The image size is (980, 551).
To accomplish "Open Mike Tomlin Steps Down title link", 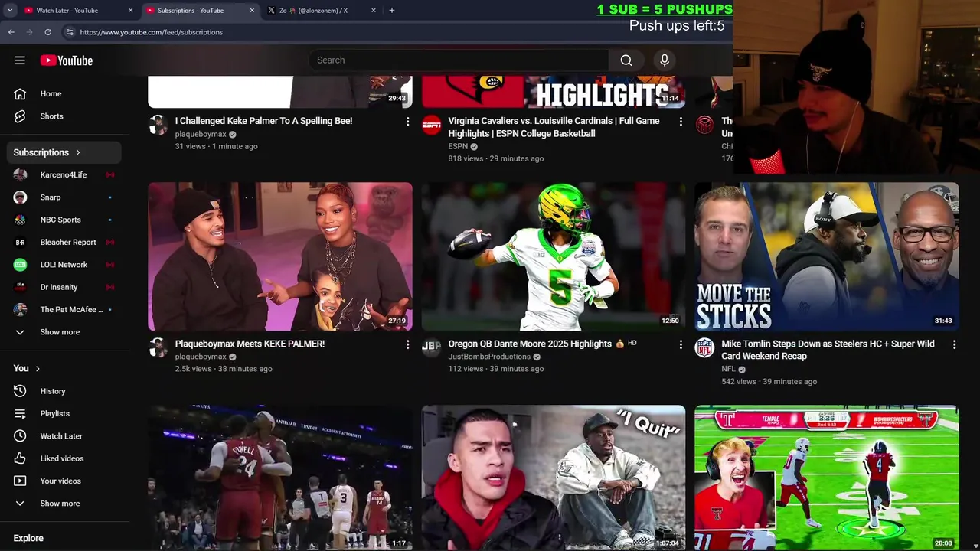I will [828, 350].
